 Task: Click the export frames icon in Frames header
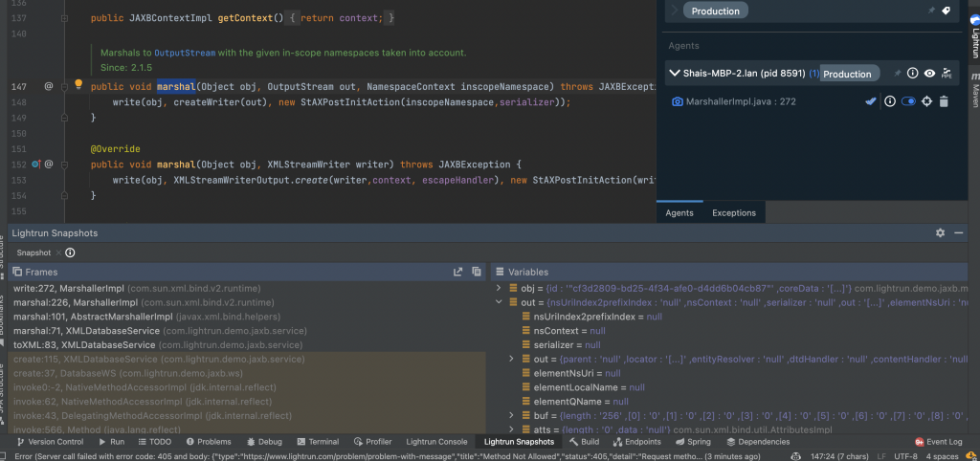[x=458, y=272]
